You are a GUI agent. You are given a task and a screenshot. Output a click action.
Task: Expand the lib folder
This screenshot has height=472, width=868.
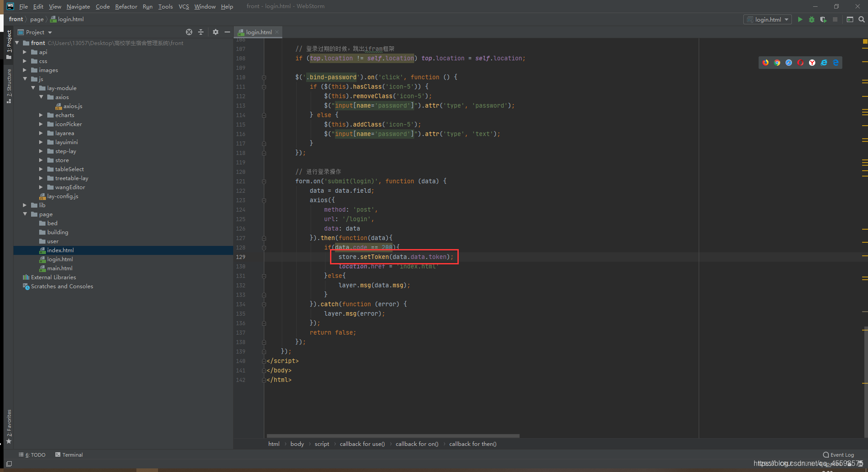(x=25, y=205)
